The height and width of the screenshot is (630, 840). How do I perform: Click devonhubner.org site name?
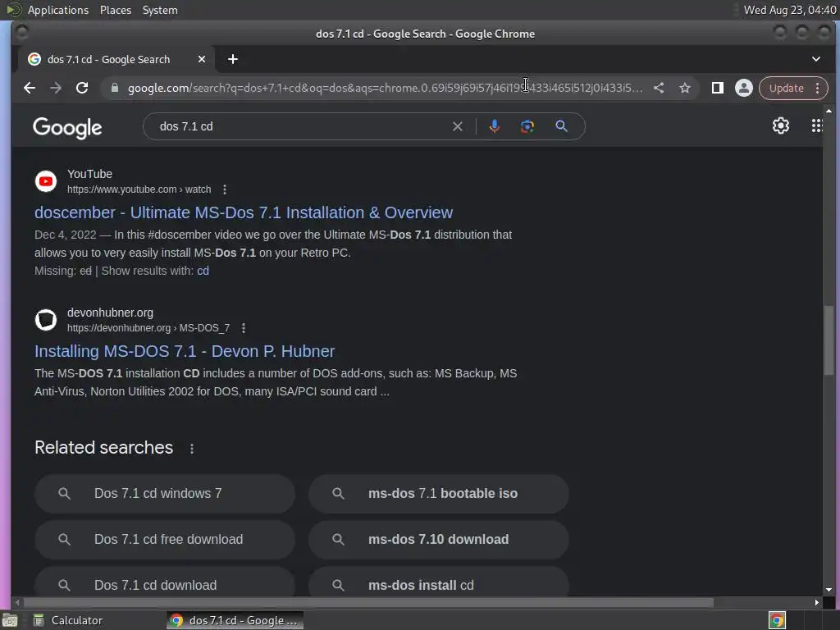[x=111, y=313]
